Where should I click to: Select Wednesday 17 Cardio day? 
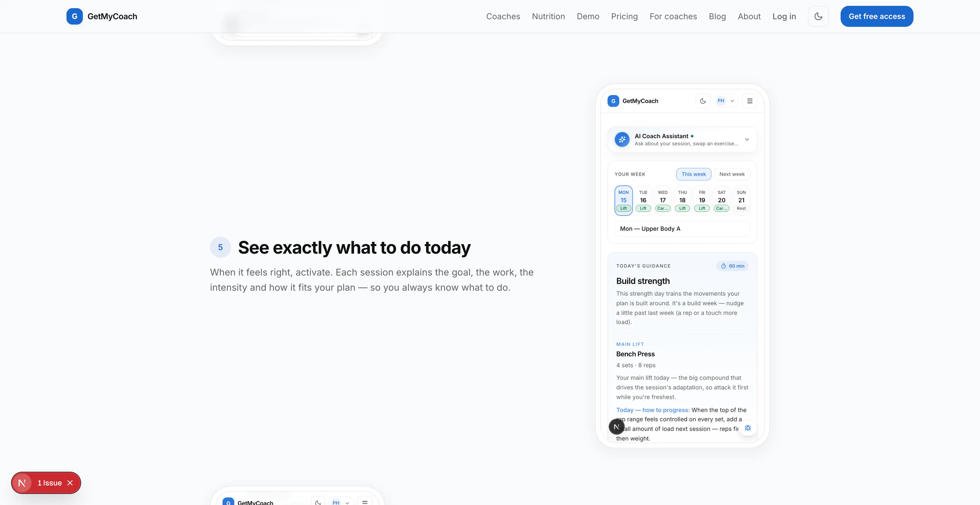[x=663, y=200]
